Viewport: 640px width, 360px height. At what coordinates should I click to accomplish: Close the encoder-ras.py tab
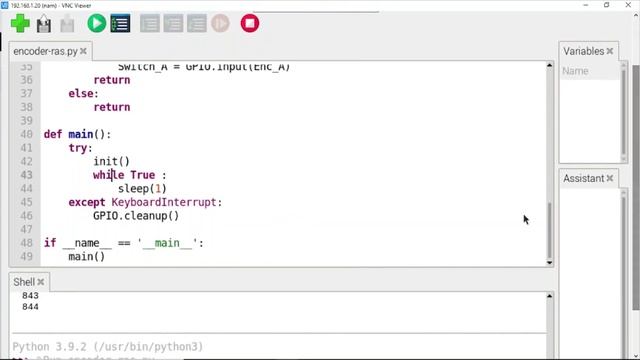(x=83, y=51)
